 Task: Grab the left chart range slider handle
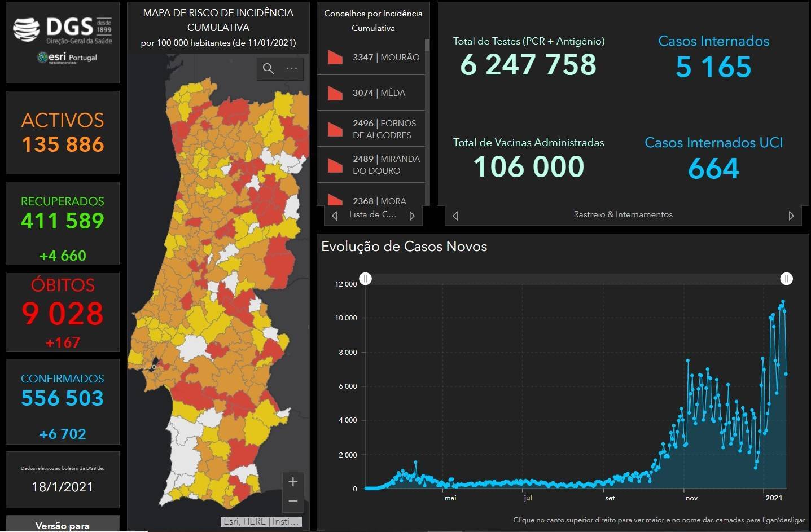[366, 279]
